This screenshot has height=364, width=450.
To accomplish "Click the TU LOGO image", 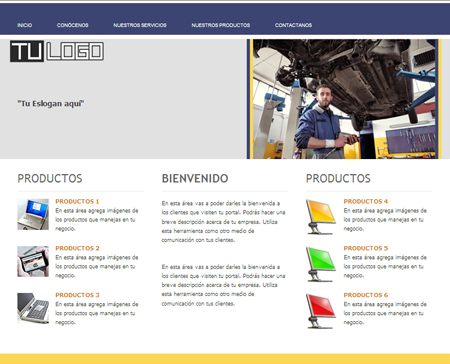I will click(57, 51).
